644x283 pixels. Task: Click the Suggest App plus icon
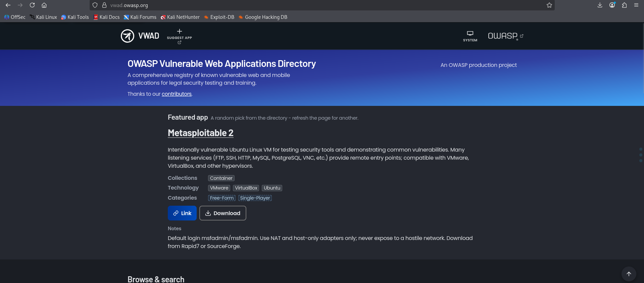click(180, 31)
